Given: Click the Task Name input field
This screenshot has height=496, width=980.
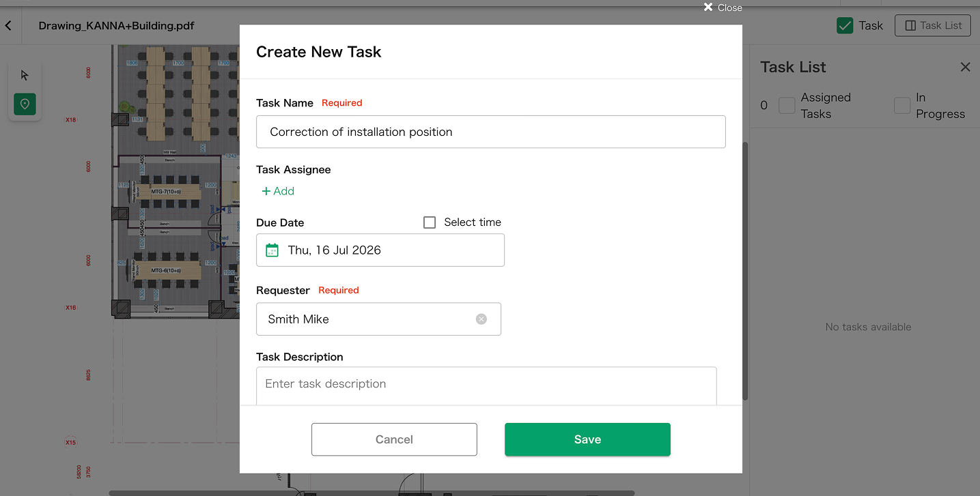Looking at the screenshot, I should coord(490,132).
